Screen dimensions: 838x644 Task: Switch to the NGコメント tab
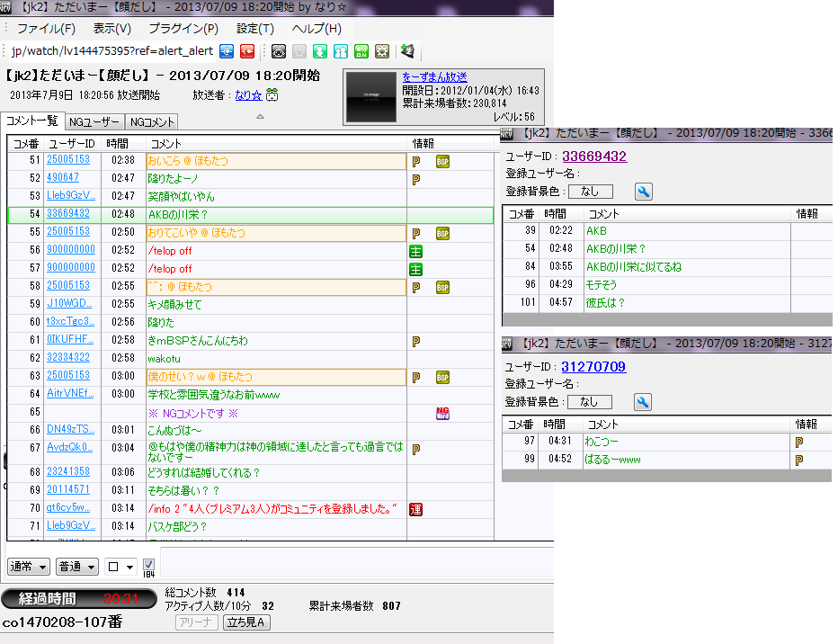click(151, 121)
